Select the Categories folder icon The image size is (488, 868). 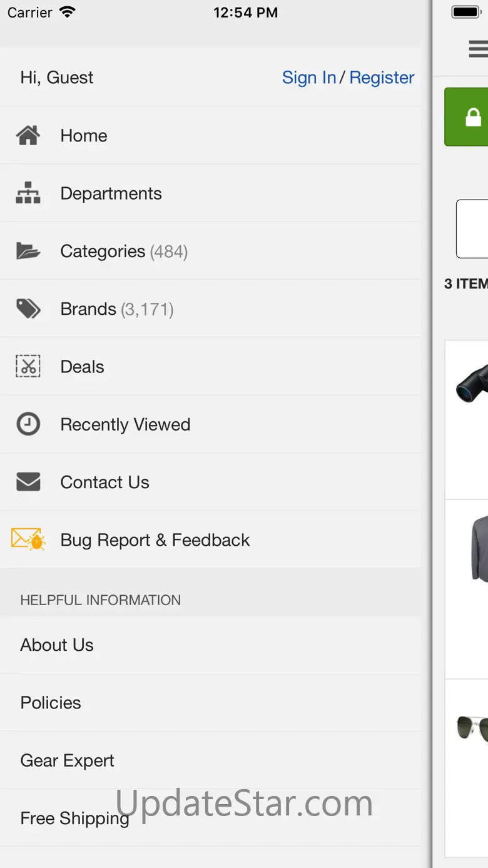pos(28,251)
